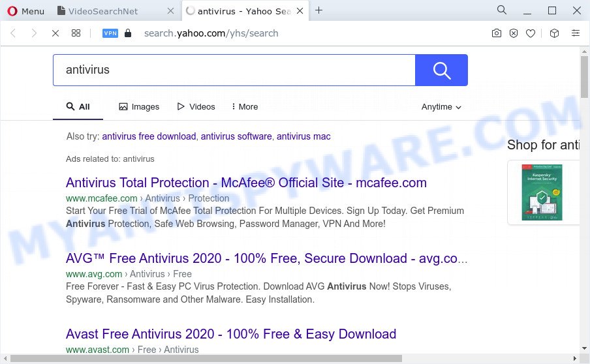View site security padlock info

tap(128, 33)
